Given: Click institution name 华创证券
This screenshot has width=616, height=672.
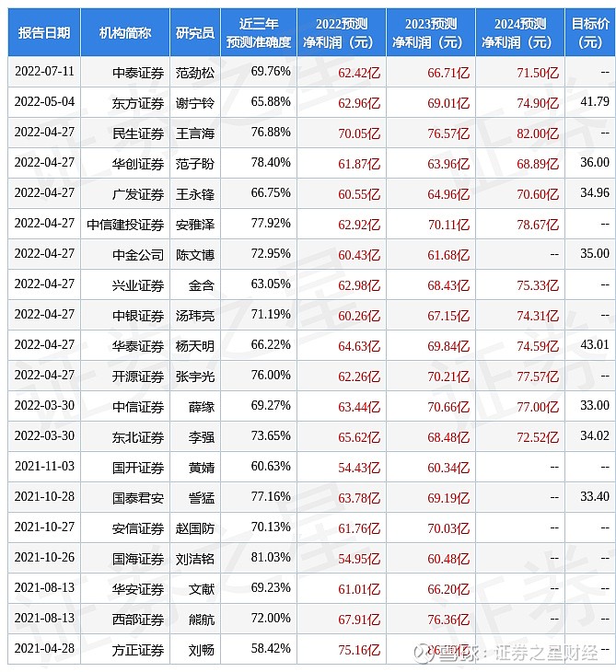Looking at the screenshot, I should (138, 164).
